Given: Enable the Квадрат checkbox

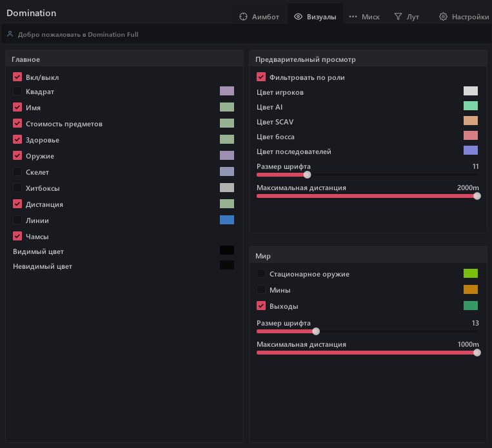Looking at the screenshot, I should pos(17,92).
